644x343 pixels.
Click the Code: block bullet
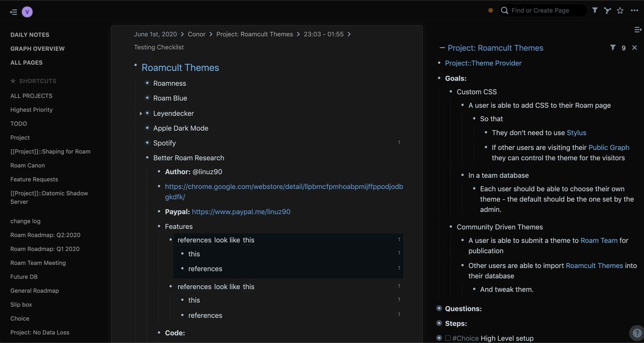(159, 333)
